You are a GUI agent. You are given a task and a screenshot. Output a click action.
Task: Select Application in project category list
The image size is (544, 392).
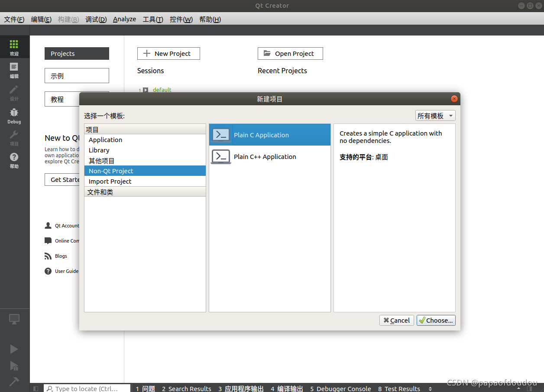point(145,139)
